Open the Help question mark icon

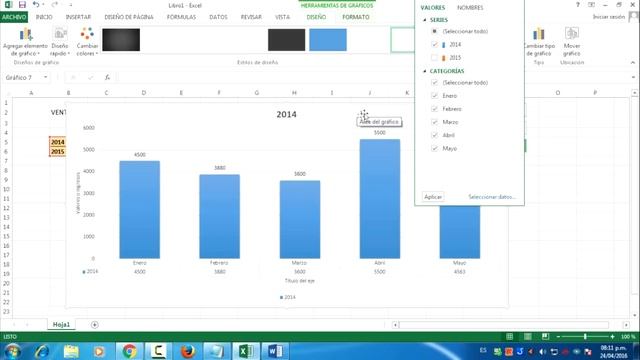(578, 5)
